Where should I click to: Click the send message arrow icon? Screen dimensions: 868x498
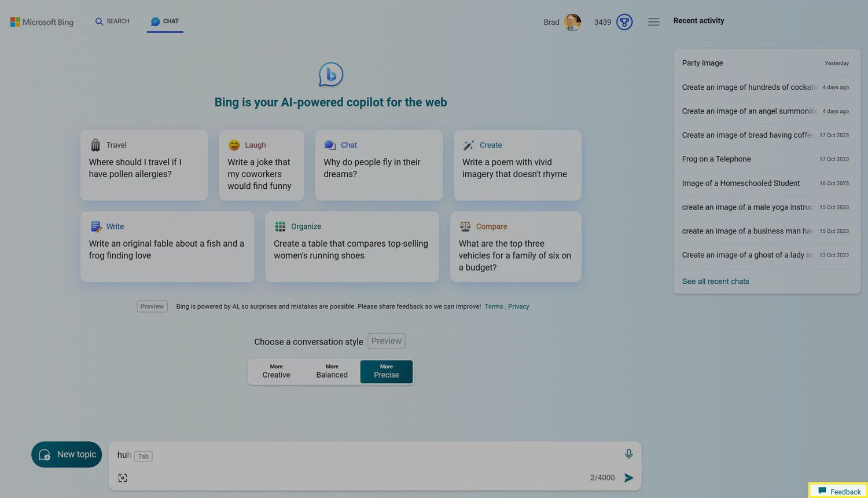point(628,478)
